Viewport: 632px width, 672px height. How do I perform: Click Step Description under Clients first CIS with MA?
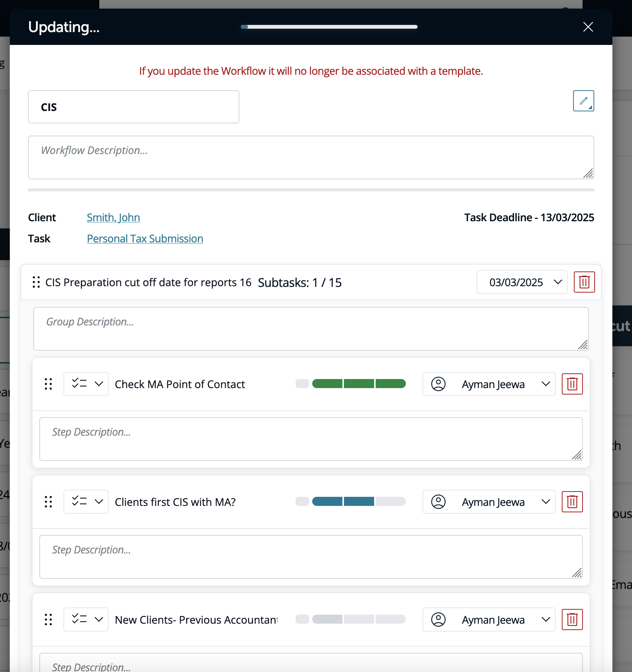click(311, 557)
